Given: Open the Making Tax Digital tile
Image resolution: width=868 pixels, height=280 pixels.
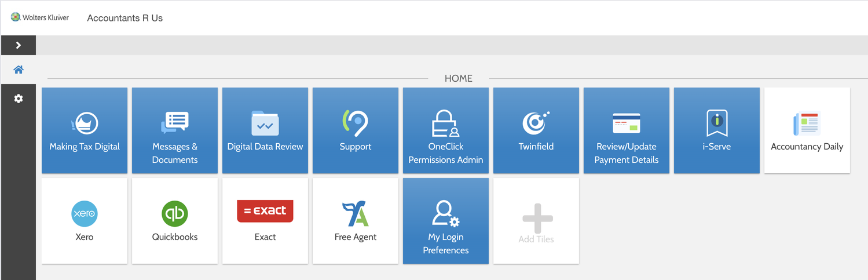Looking at the screenshot, I should 85,130.
